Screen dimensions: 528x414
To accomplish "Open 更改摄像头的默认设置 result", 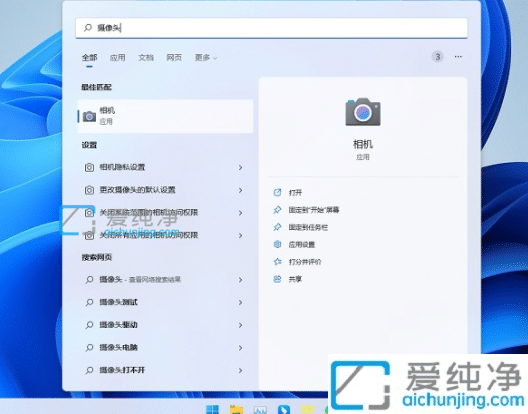I will (165, 190).
